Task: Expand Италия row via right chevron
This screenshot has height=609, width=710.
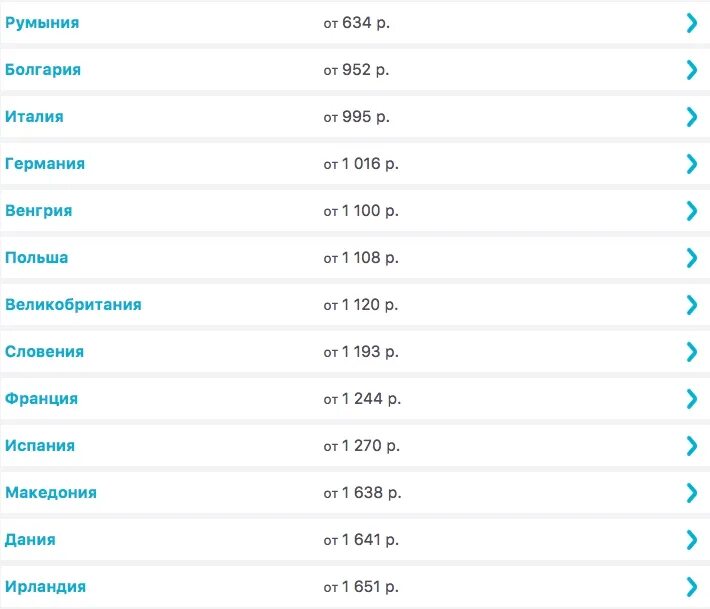Action: (691, 117)
